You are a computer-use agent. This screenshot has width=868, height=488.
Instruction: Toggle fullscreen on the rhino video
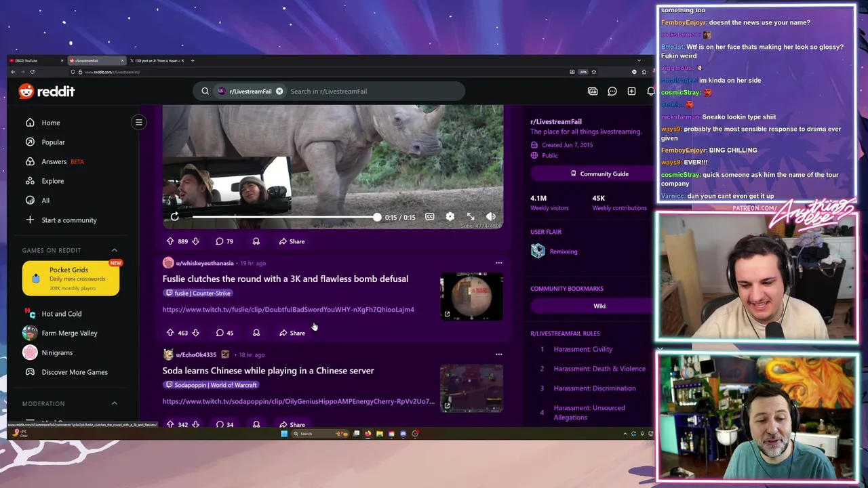[x=471, y=217]
